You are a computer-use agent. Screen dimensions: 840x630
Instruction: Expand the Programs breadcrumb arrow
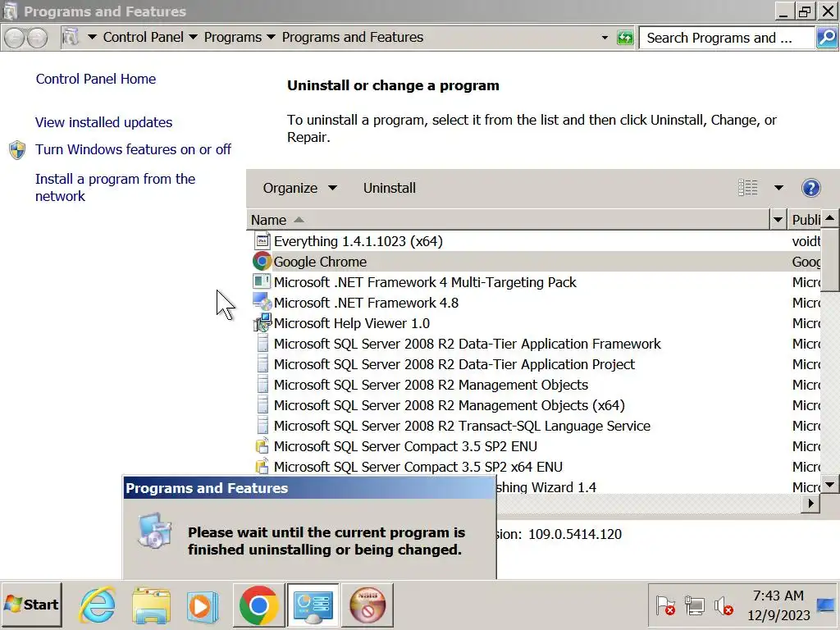tap(271, 37)
